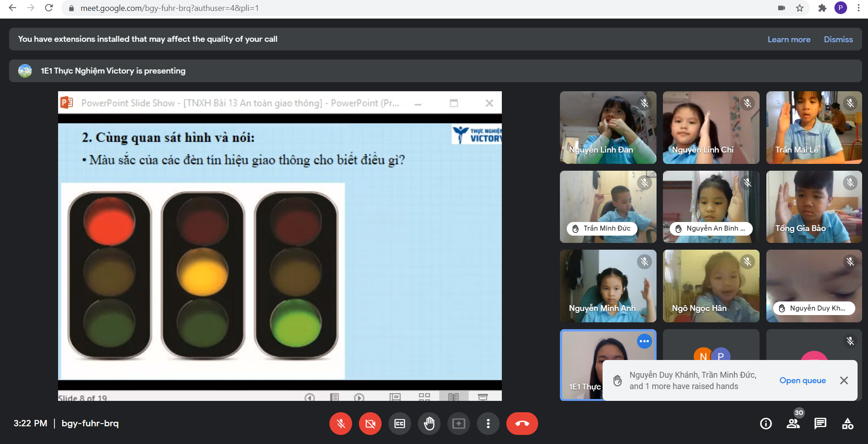The height and width of the screenshot is (444, 868).
Task: Open Chrome's three-dot browser menu
Action: (858, 8)
